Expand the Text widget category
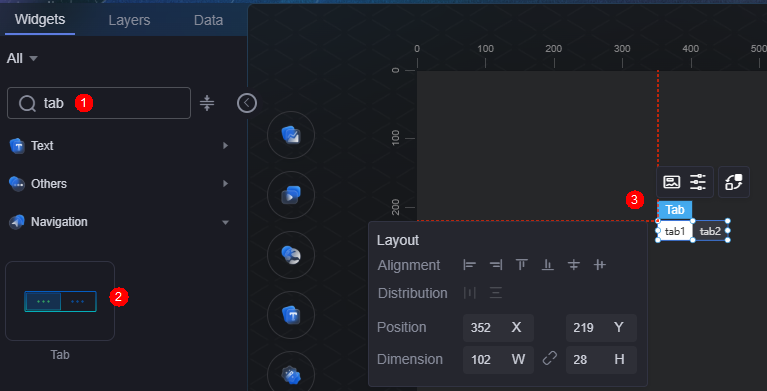Viewport: 767px width, 391px height. (x=119, y=146)
